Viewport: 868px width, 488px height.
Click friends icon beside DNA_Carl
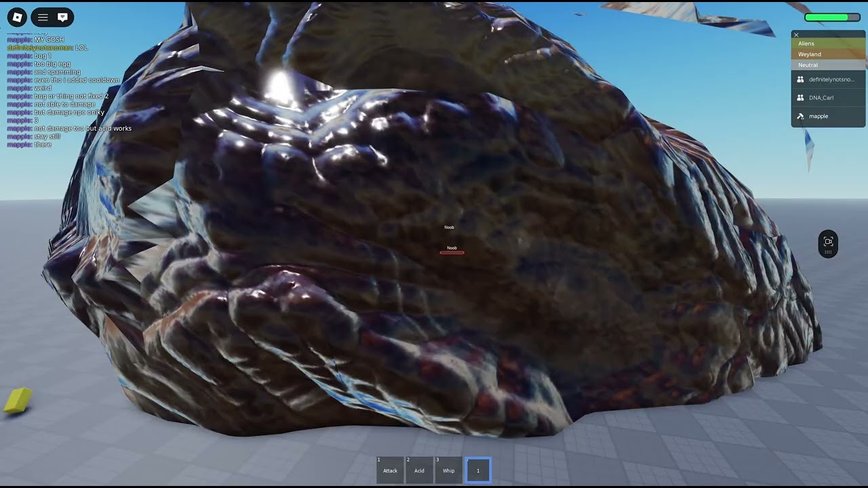coord(800,98)
